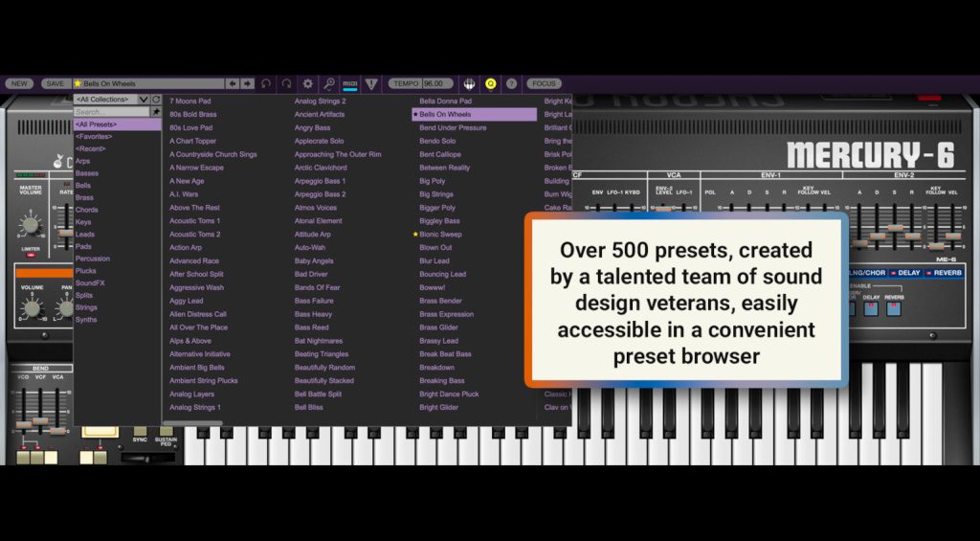Select the Favorites preset filter
980x541 pixels.
tap(94, 137)
